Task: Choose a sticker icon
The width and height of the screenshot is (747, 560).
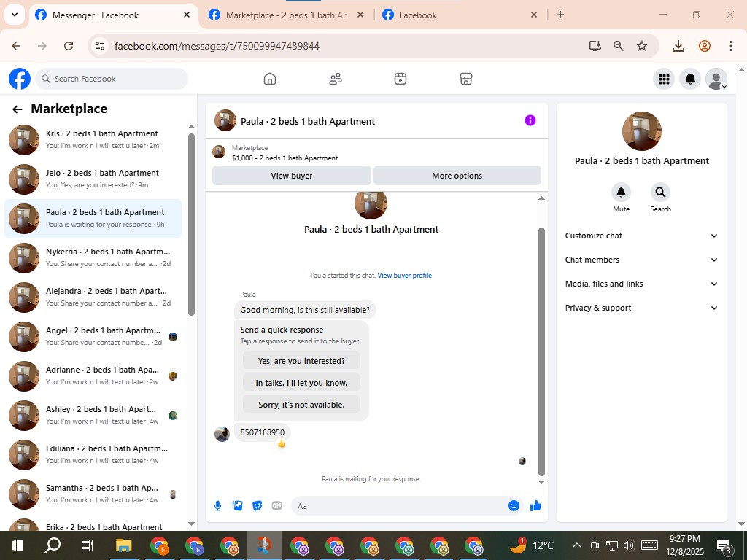Action: (258, 506)
